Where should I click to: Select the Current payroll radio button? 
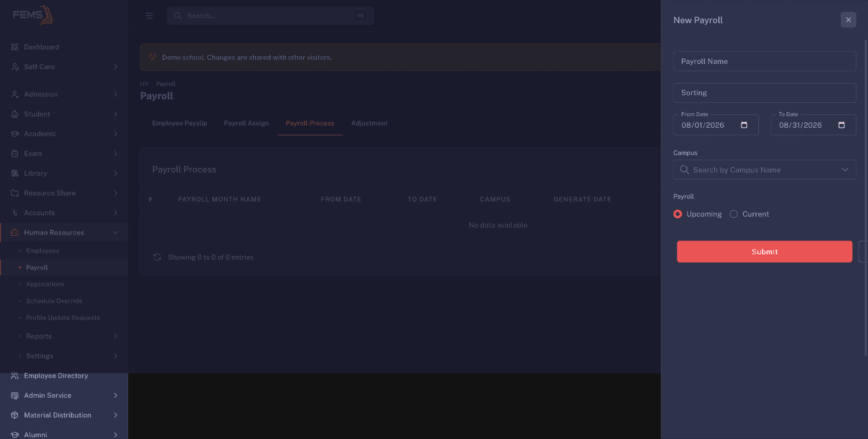(x=733, y=214)
